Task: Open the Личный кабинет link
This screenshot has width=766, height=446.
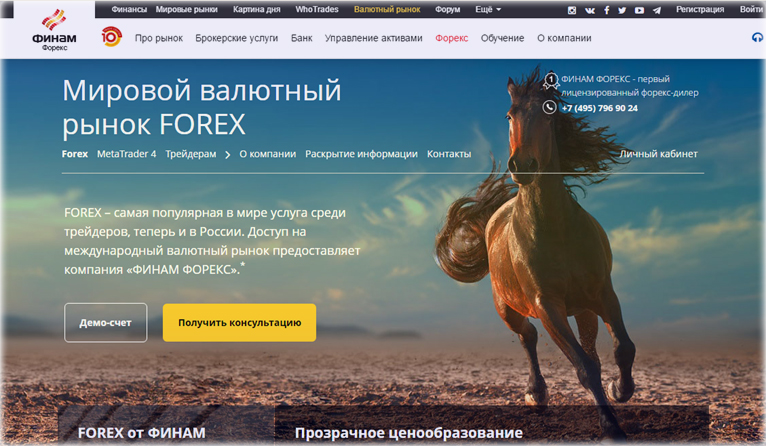Action: [658, 154]
